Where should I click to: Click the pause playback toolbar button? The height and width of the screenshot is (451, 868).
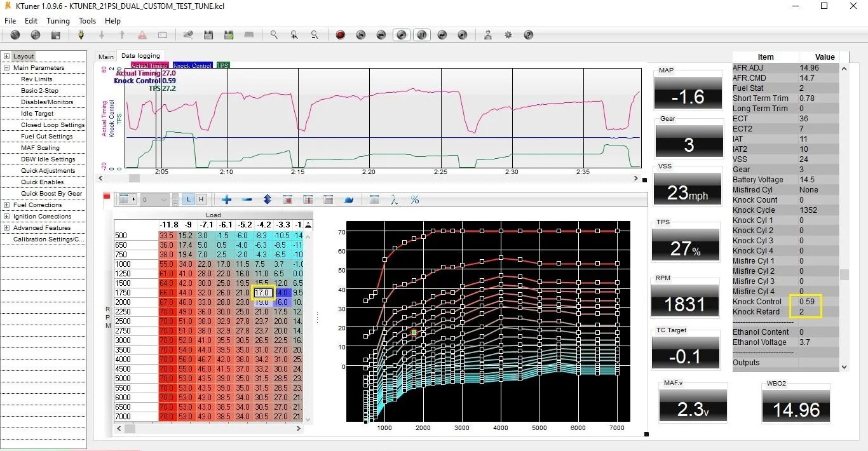click(x=422, y=35)
